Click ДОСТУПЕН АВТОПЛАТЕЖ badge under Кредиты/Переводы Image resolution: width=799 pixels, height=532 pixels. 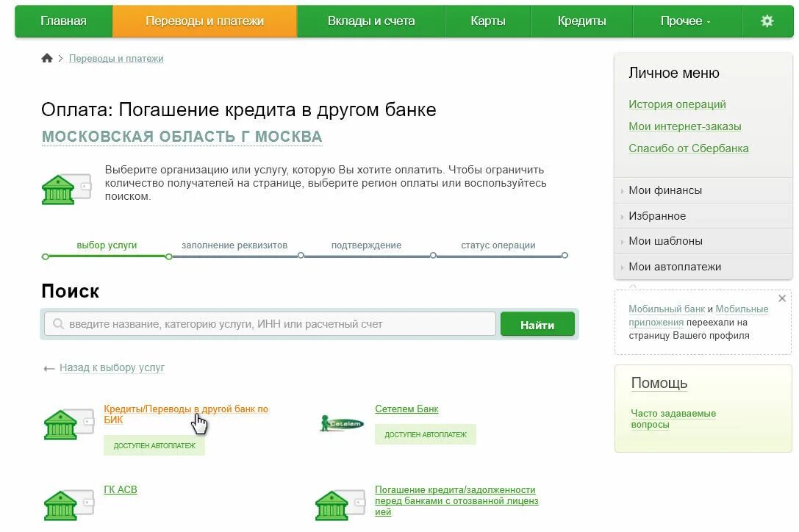coord(154,445)
